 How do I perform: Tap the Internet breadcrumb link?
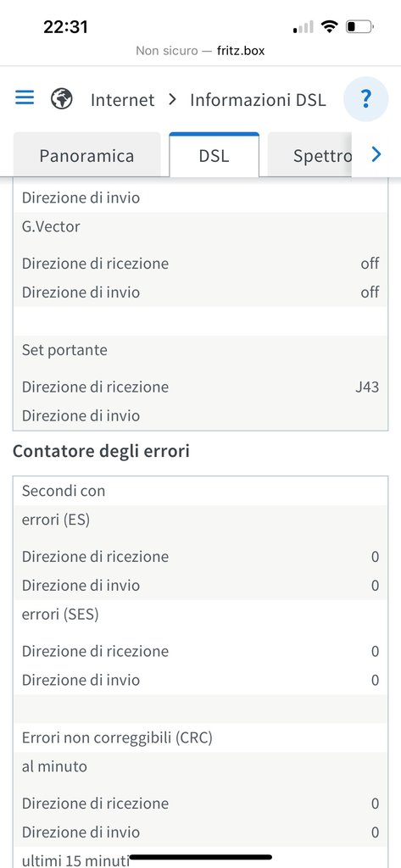pos(122,100)
